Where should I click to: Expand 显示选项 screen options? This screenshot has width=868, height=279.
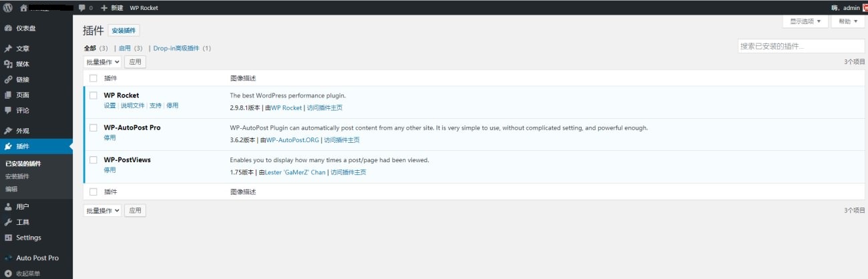805,21
